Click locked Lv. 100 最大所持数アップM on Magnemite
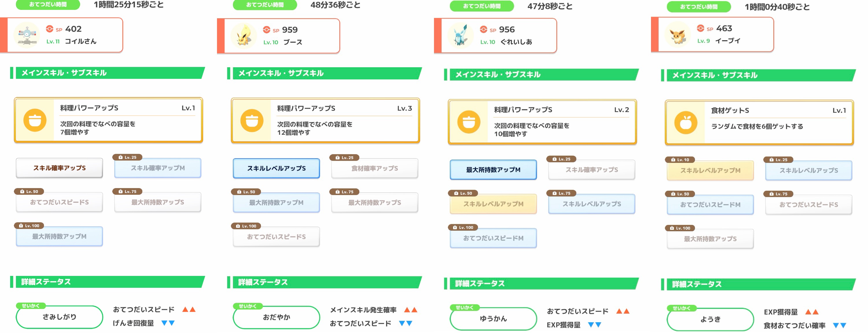 point(59,236)
